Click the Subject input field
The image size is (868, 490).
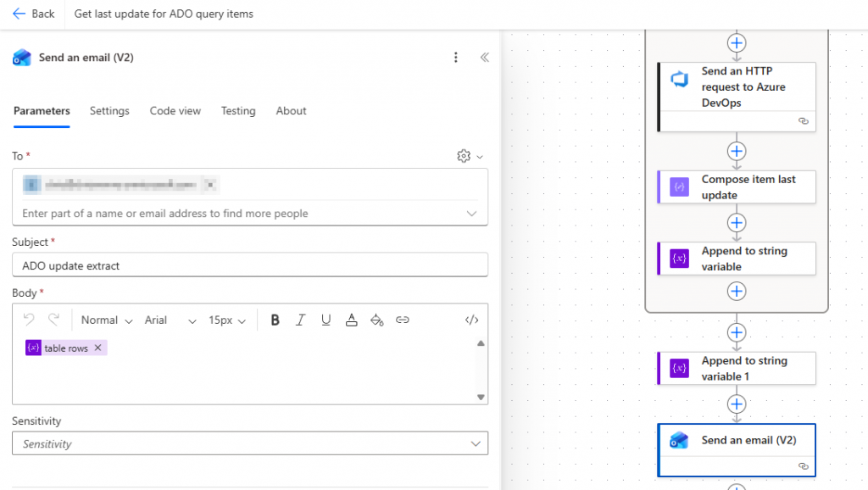(250, 265)
